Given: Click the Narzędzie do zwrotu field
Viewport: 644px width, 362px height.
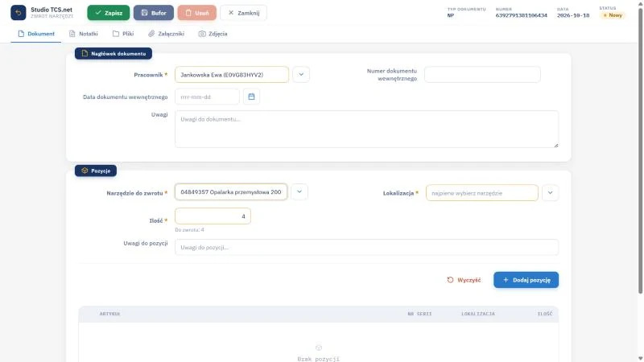Looking at the screenshot, I should point(231,192).
